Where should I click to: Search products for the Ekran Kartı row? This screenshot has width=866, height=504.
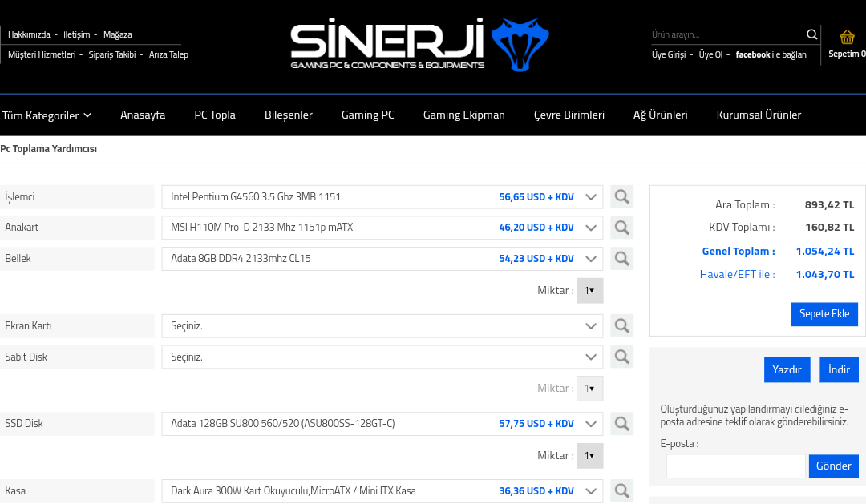622,325
